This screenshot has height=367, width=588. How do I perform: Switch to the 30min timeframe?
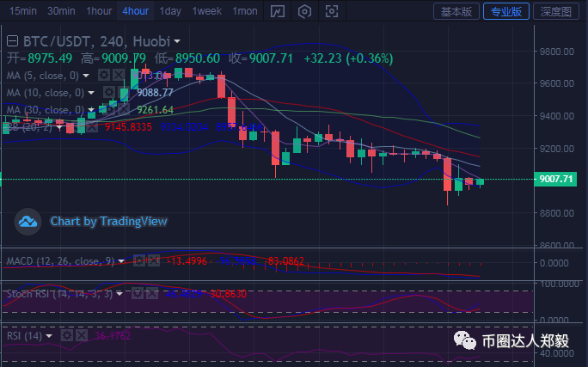click(61, 11)
